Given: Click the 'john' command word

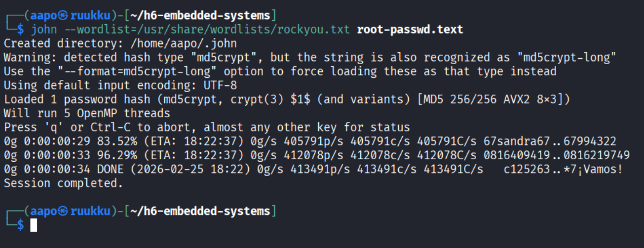Looking at the screenshot, I should coord(44,29).
